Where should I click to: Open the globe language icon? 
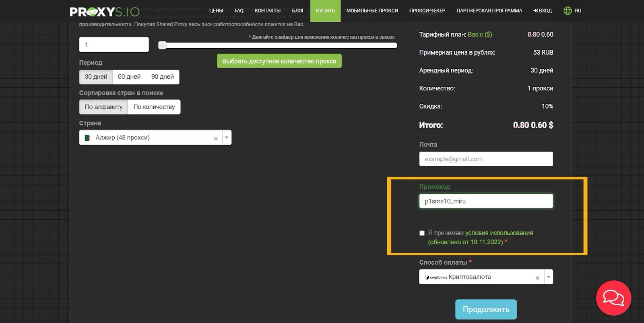pyautogui.click(x=568, y=11)
